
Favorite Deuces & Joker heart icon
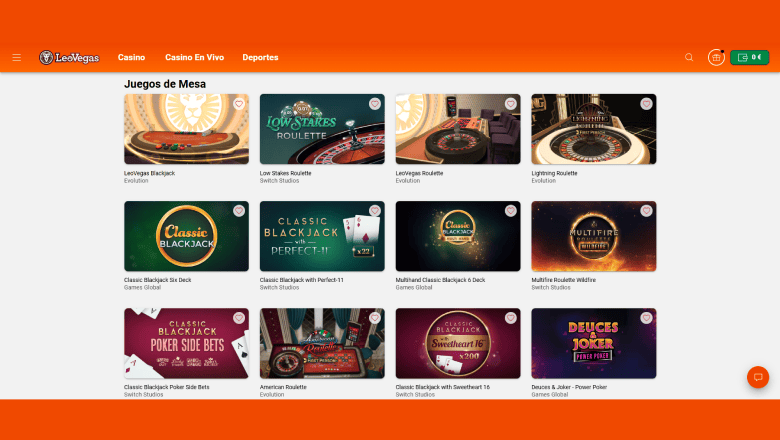coord(646,318)
